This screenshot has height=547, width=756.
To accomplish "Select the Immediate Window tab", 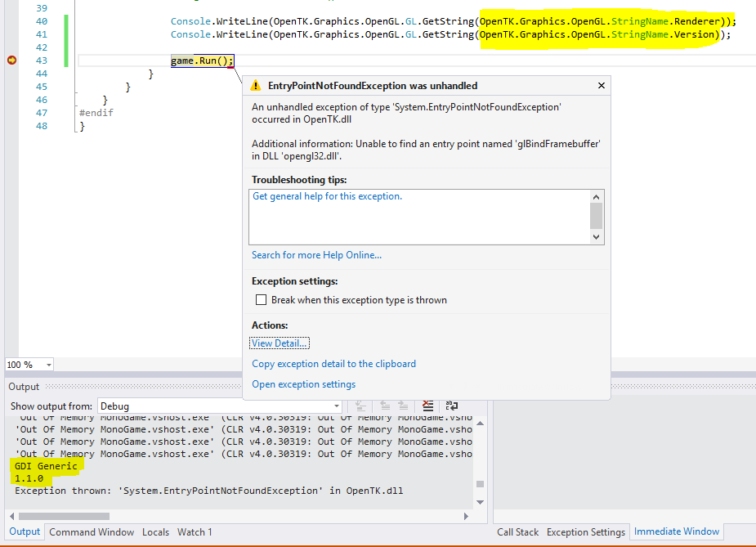I will pos(677,531).
